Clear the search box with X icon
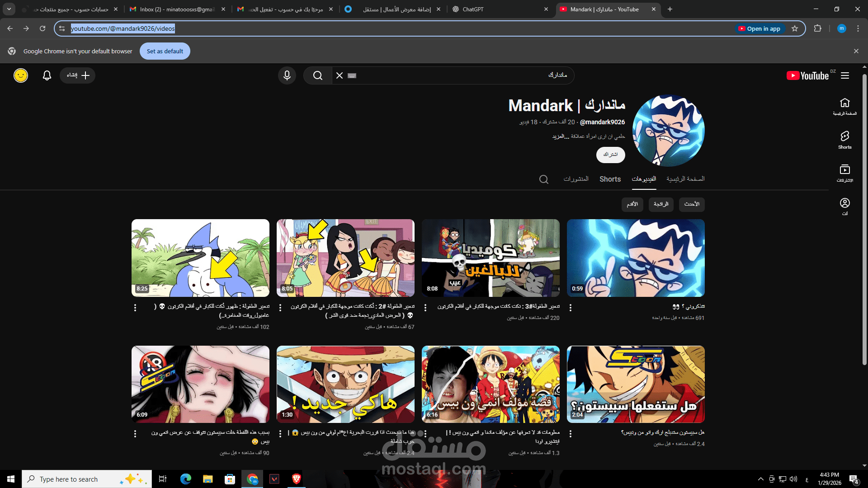868x488 pixels. tap(340, 75)
